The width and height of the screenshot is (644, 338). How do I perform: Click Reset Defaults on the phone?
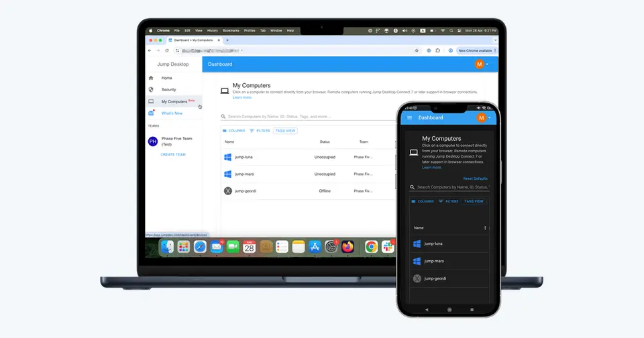point(475,178)
